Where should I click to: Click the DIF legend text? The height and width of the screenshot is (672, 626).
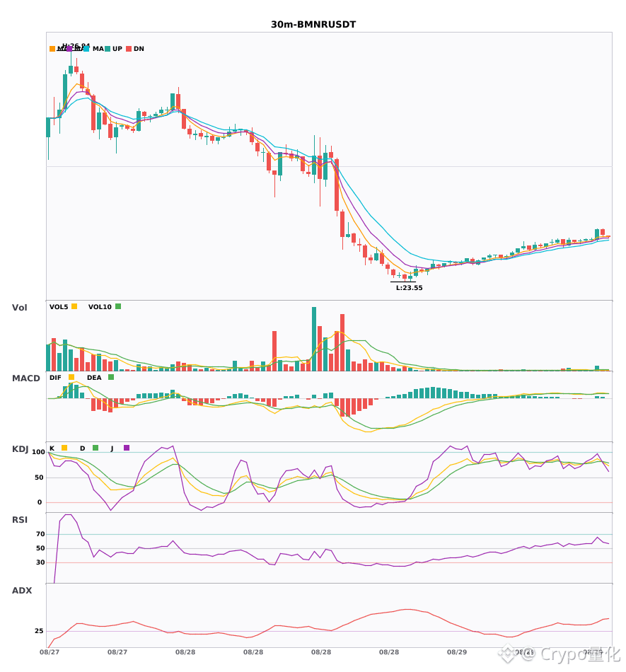[55, 378]
